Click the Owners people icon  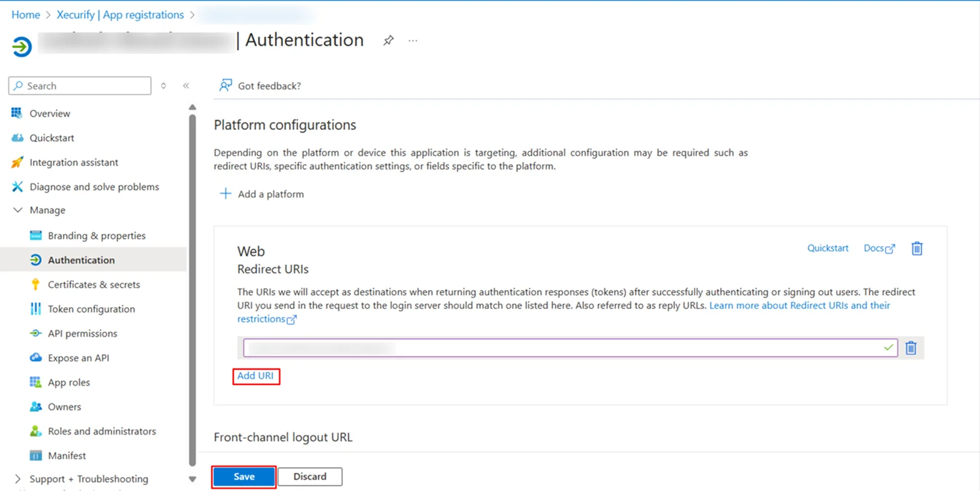(x=36, y=406)
